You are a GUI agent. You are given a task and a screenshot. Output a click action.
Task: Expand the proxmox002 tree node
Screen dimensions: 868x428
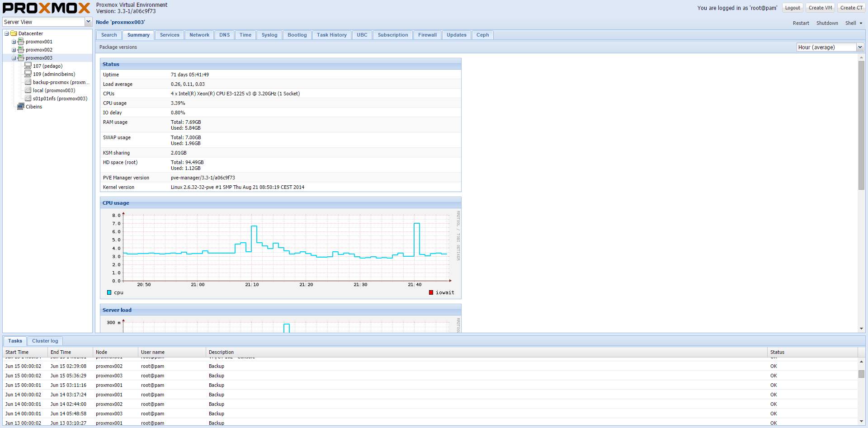point(14,50)
